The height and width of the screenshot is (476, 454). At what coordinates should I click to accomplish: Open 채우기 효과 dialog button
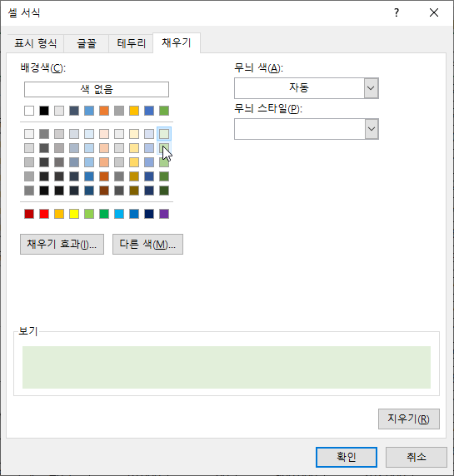(x=62, y=244)
